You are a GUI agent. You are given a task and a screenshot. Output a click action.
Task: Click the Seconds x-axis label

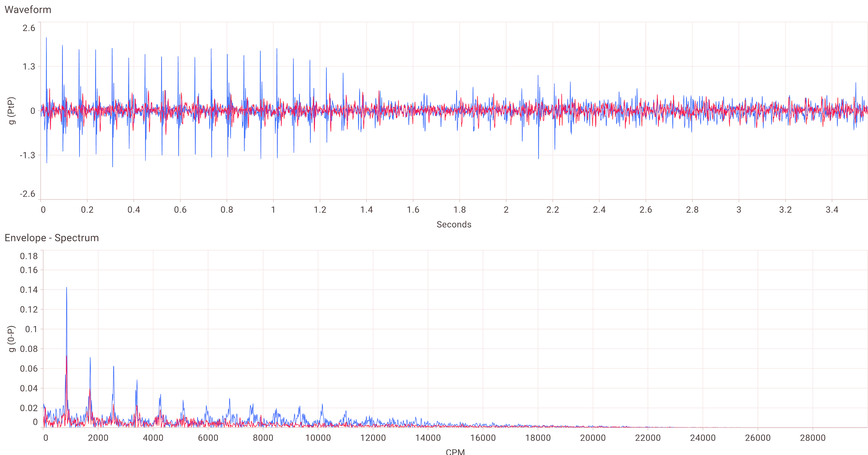[x=454, y=225]
